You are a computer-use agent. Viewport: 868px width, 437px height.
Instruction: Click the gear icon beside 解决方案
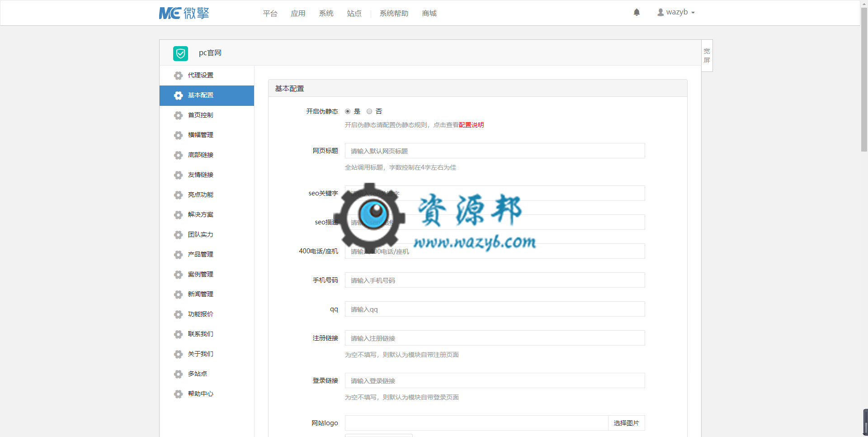179,215
